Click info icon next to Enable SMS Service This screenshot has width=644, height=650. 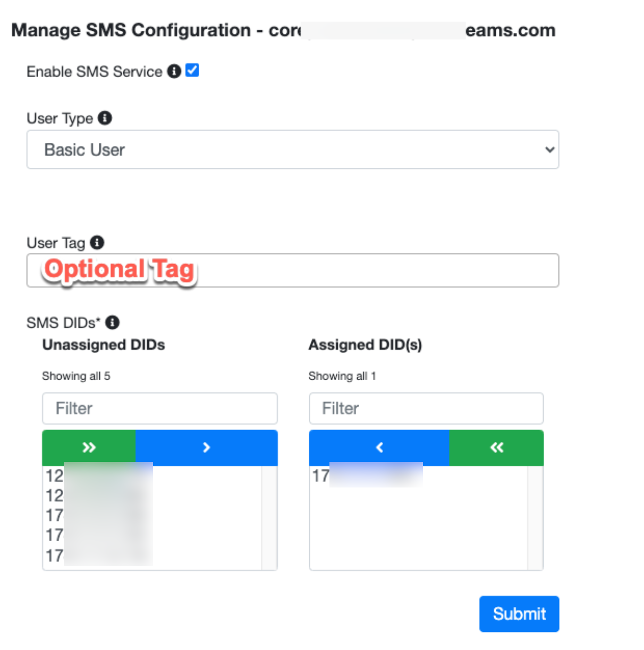click(174, 71)
